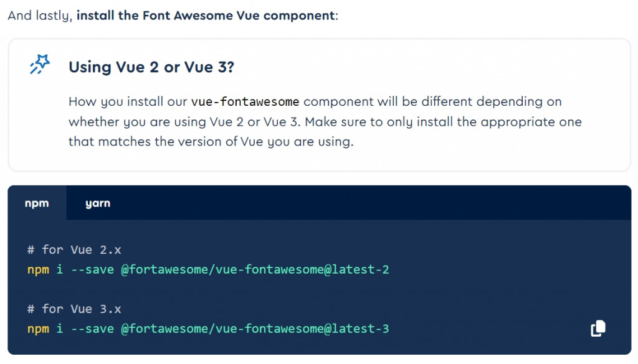Image resolution: width=638 pixels, height=364 pixels.
Task: Click the magic wand sparkle icon
Action: coord(39,65)
